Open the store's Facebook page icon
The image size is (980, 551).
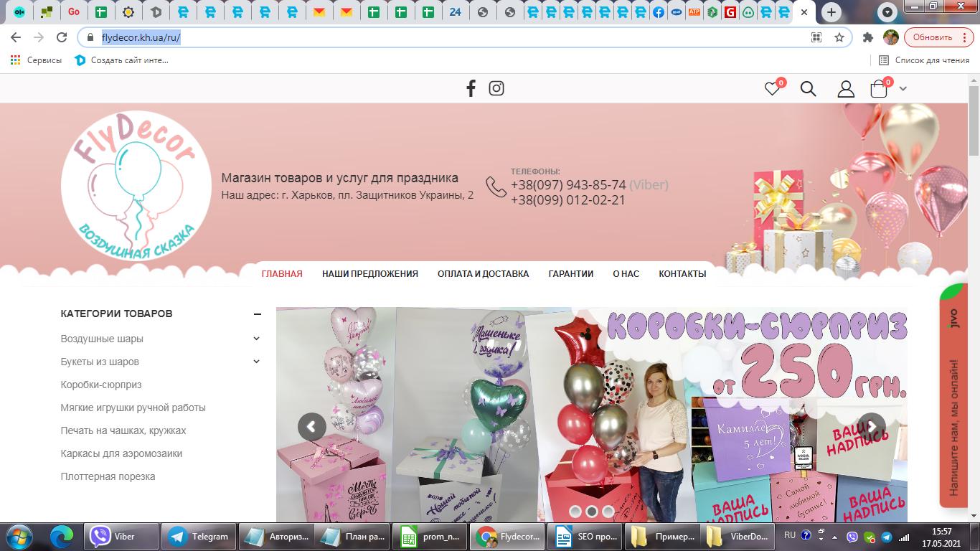[471, 88]
